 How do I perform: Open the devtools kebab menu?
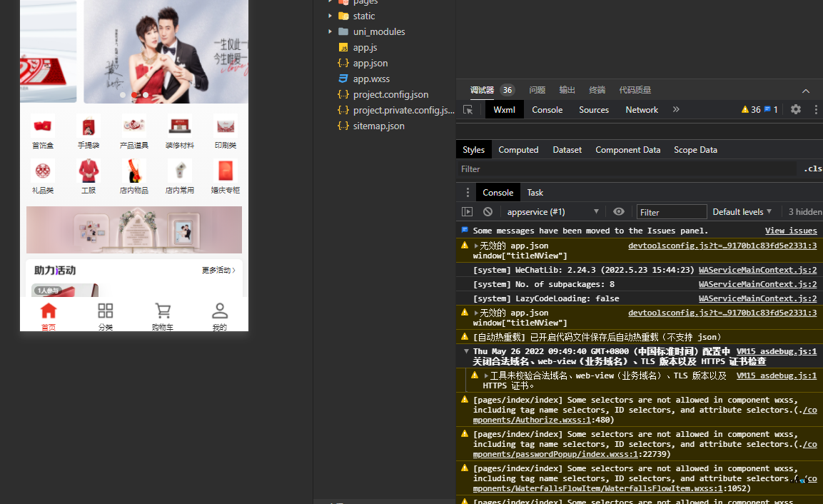coord(816,109)
